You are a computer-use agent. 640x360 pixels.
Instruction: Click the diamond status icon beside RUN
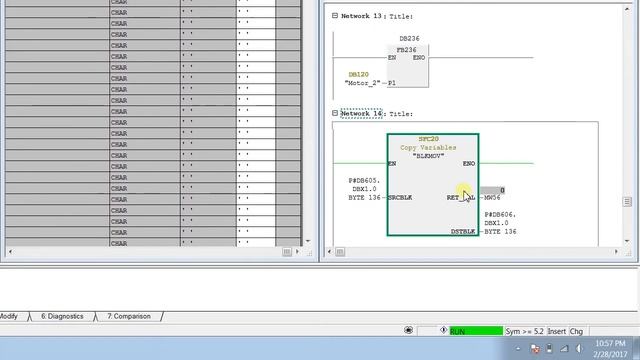[x=443, y=330]
